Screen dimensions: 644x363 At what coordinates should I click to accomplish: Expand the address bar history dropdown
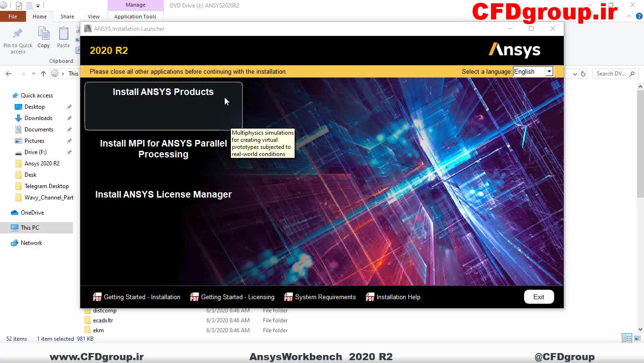pos(575,74)
